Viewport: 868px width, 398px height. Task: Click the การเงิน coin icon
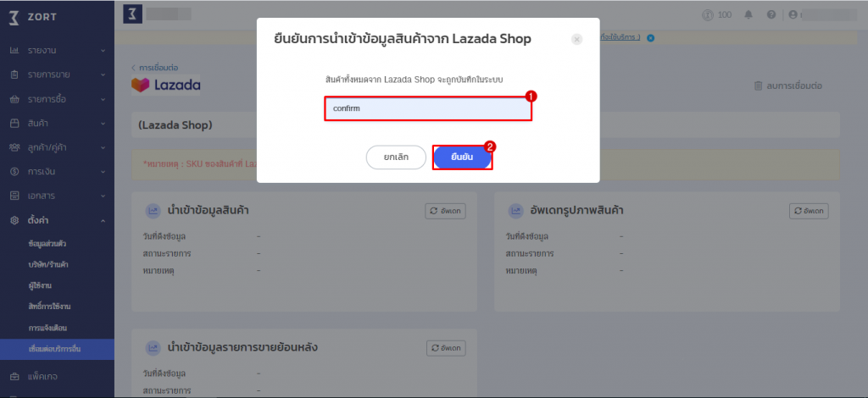pos(15,171)
